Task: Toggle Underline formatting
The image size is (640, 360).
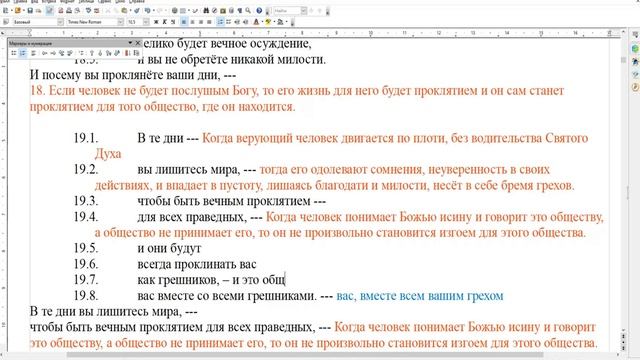Action: (x=173, y=22)
